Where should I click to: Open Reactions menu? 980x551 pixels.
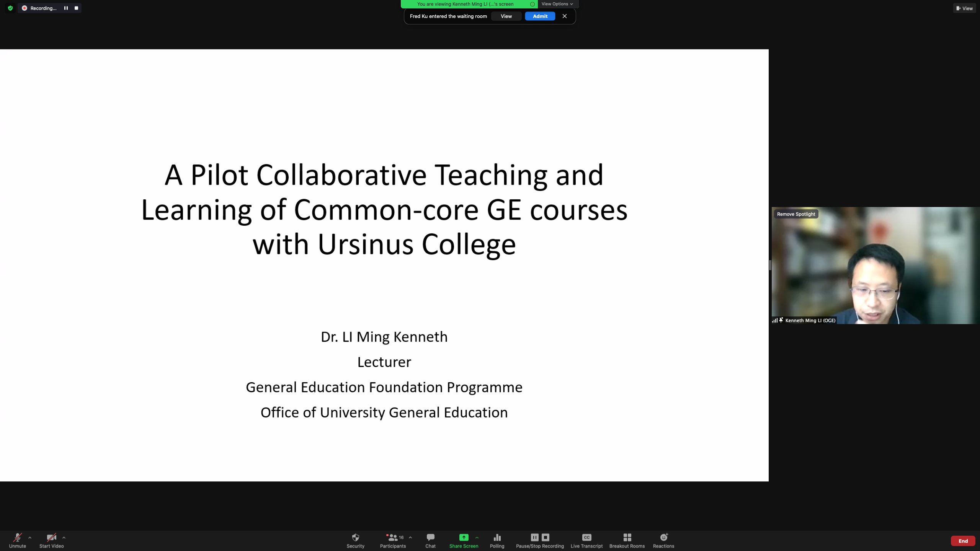[x=663, y=541]
